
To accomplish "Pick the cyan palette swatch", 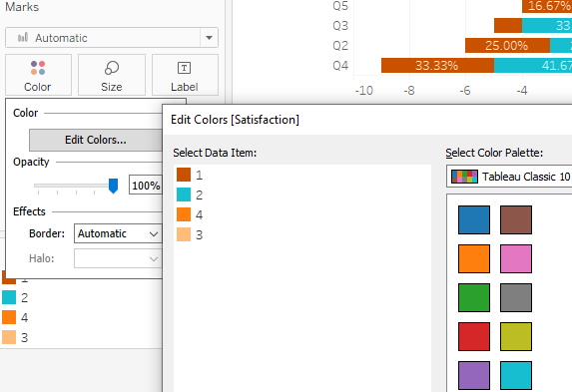I will pos(516,376).
